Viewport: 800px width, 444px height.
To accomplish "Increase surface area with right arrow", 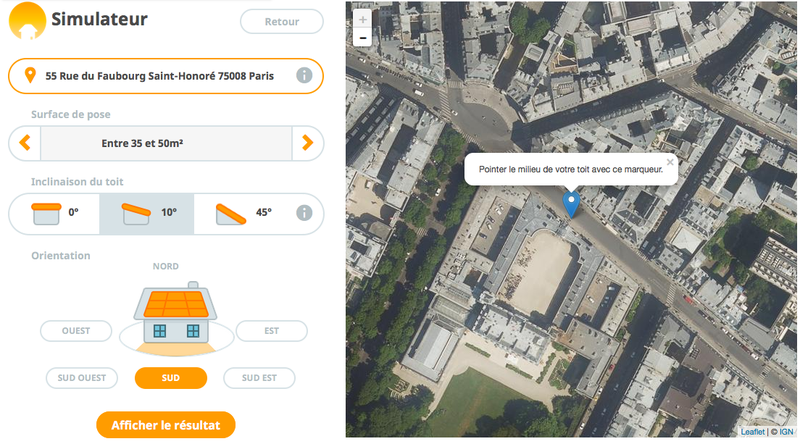I will tap(308, 144).
